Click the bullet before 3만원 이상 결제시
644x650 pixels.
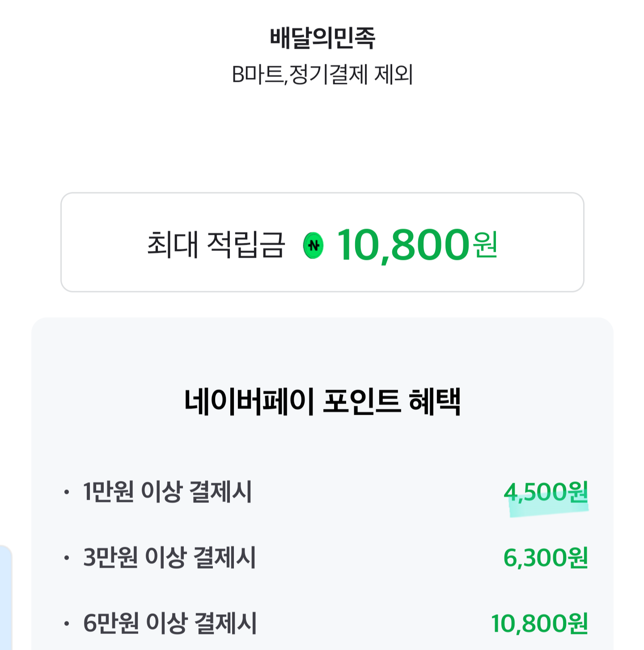tap(67, 558)
